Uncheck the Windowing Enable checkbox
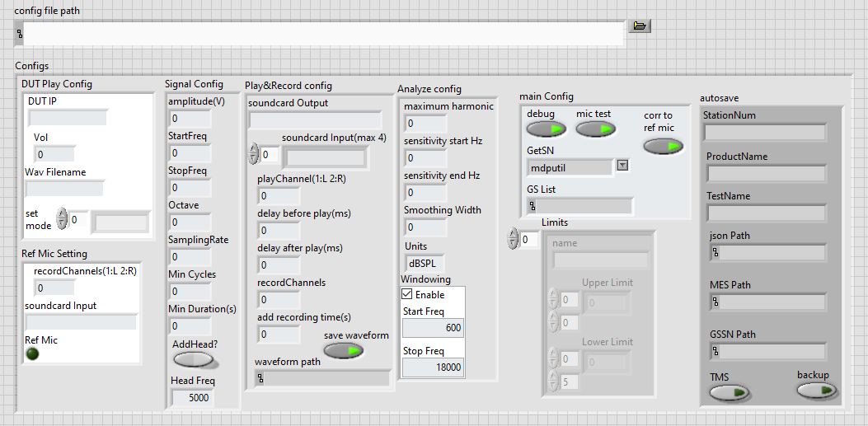This screenshot has height=426, width=868. 407,294
